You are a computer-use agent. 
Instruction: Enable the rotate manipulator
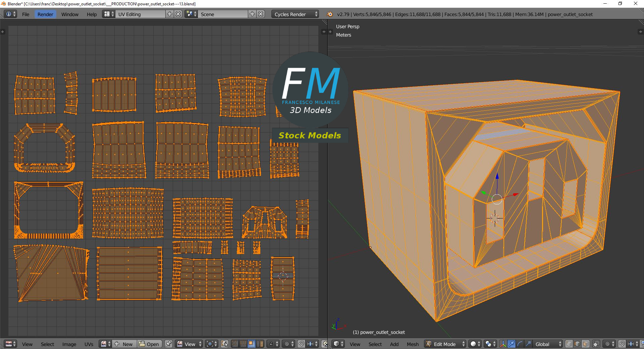click(520, 344)
